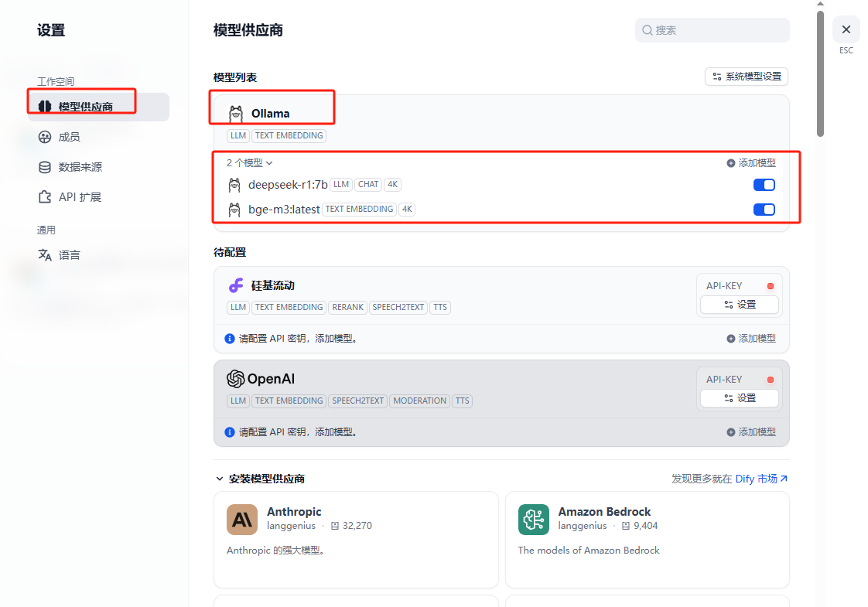This screenshot has height=607, width=868.
Task: Click TEXT EMBEDDING tag under Ollama
Action: click(x=289, y=135)
